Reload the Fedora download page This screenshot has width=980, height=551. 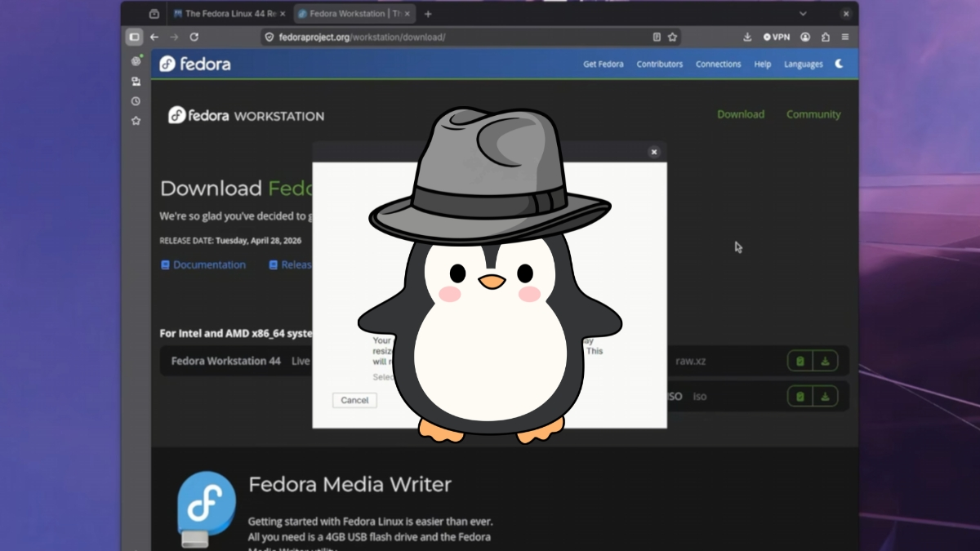point(194,37)
